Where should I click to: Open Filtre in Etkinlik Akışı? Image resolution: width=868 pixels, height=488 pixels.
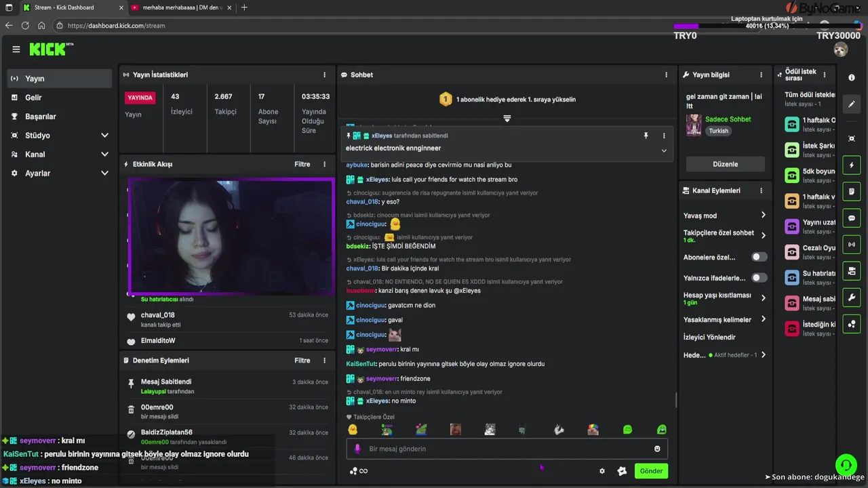coord(302,164)
